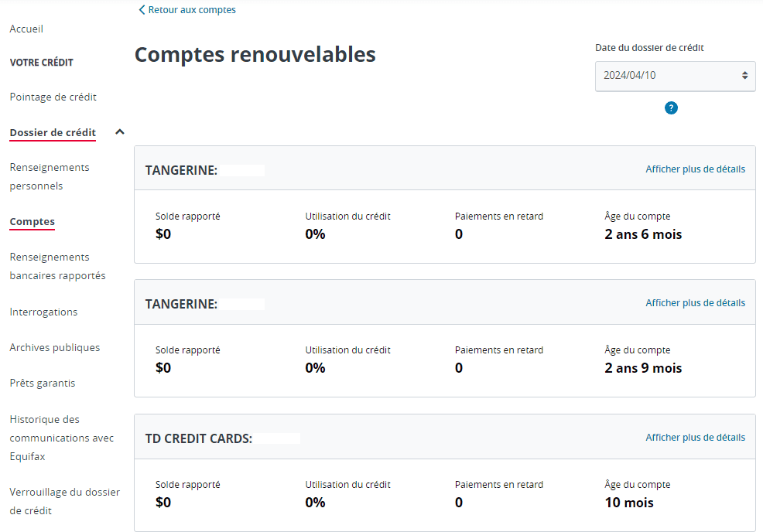Show more details for second Tangerine account

pyautogui.click(x=695, y=303)
